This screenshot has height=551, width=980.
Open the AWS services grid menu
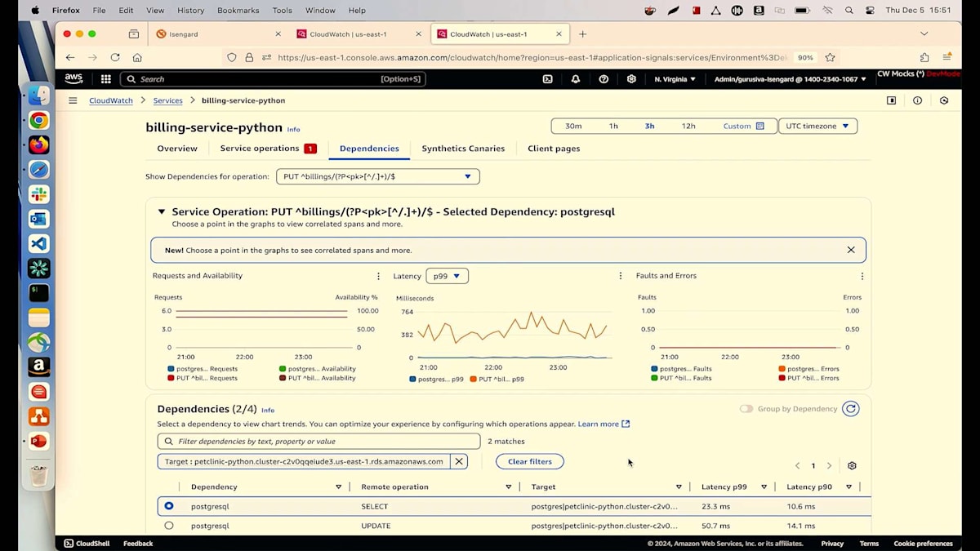[106, 79]
